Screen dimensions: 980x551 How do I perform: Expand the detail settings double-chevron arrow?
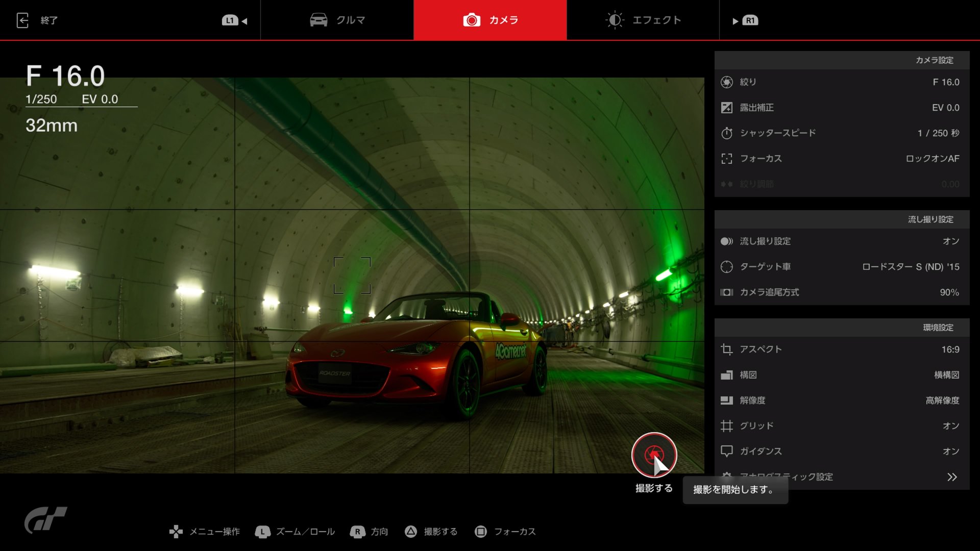(x=952, y=477)
